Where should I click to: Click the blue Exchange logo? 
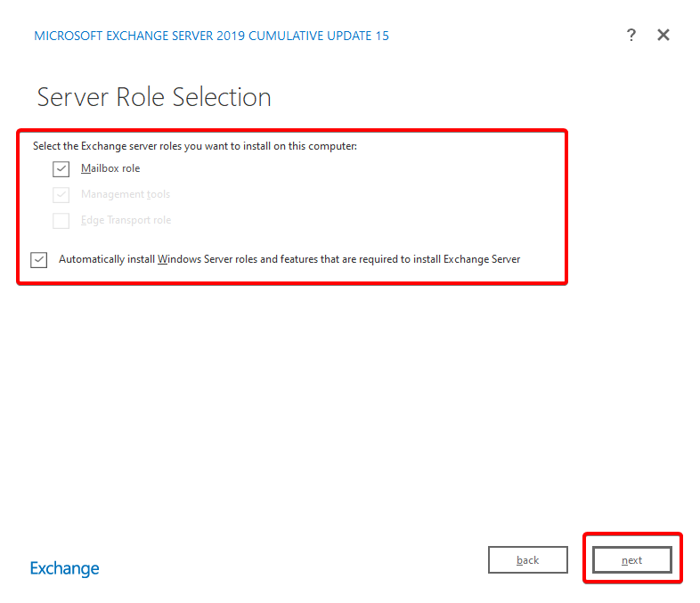65,568
